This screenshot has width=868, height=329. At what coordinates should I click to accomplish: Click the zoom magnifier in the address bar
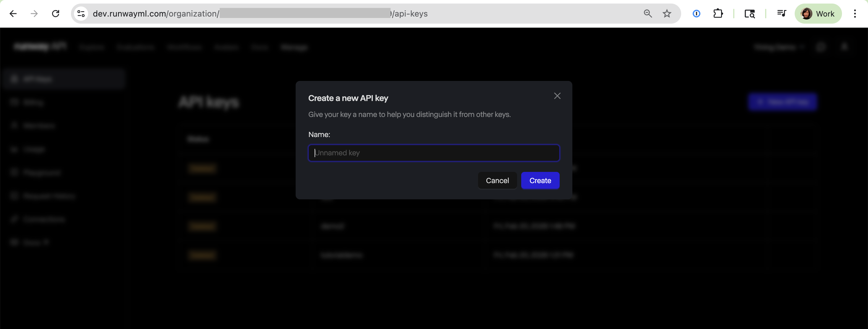pos(648,14)
